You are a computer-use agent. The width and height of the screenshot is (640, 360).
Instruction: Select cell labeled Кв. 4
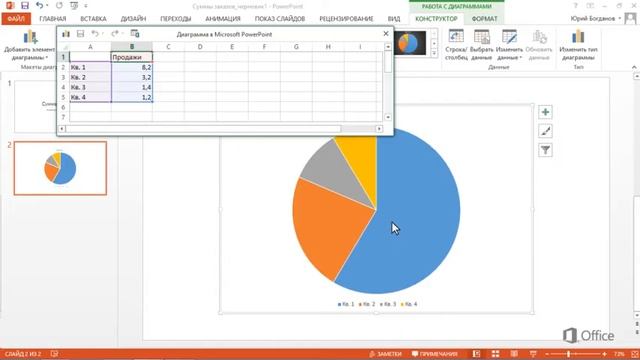click(x=90, y=97)
